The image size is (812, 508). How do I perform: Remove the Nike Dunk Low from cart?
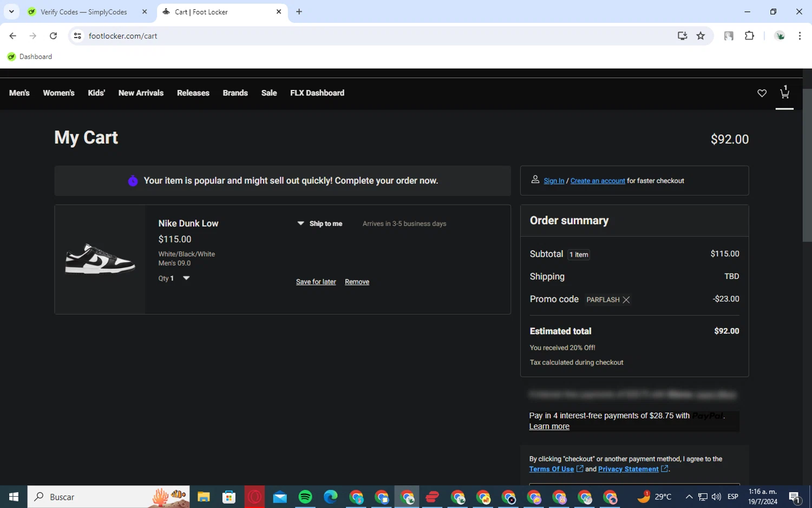coord(357,282)
